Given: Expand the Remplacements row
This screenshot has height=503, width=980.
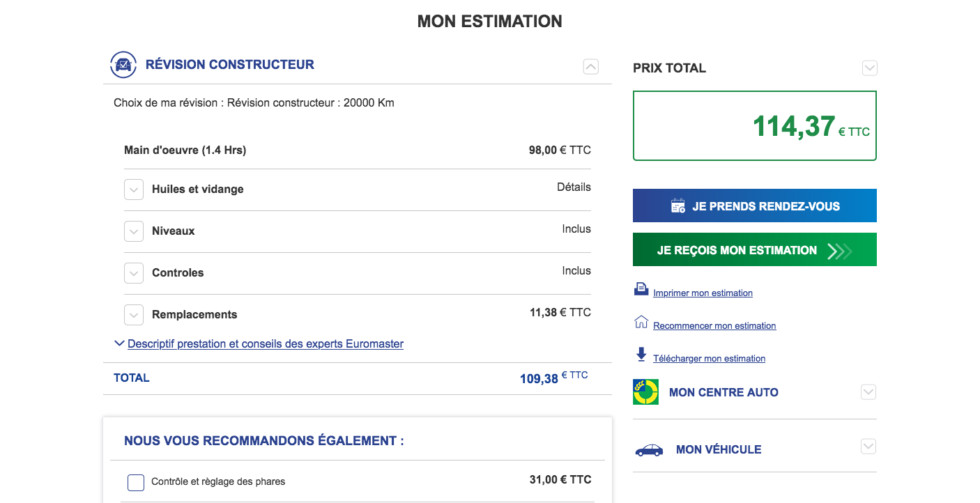Looking at the screenshot, I should click(134, 315).
